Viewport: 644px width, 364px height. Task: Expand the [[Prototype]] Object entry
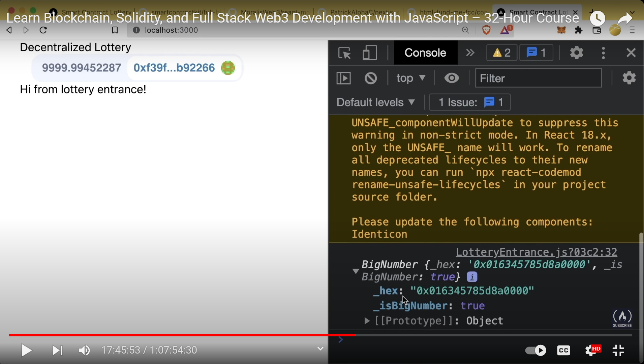[367, 321]
